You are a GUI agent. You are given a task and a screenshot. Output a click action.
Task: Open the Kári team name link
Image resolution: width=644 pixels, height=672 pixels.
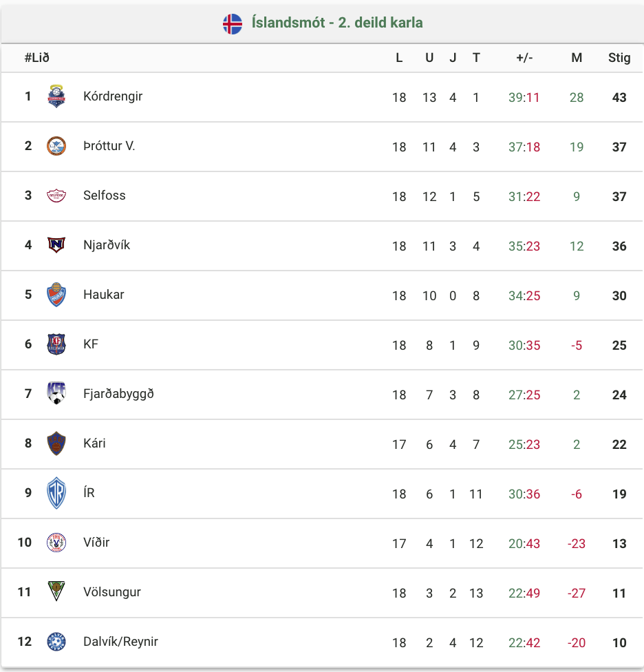tap(94, 443)
